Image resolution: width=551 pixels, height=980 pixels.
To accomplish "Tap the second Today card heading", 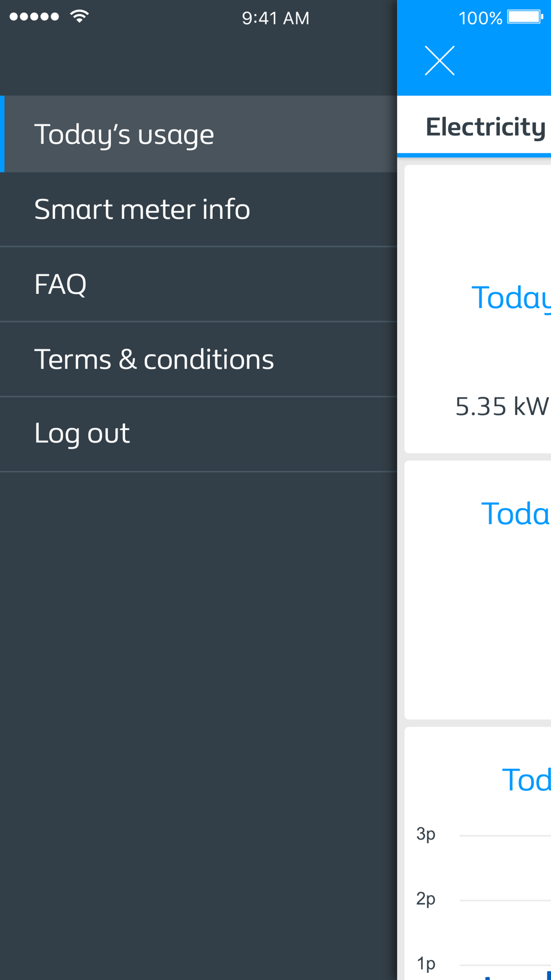I will [x=516, y=514].
